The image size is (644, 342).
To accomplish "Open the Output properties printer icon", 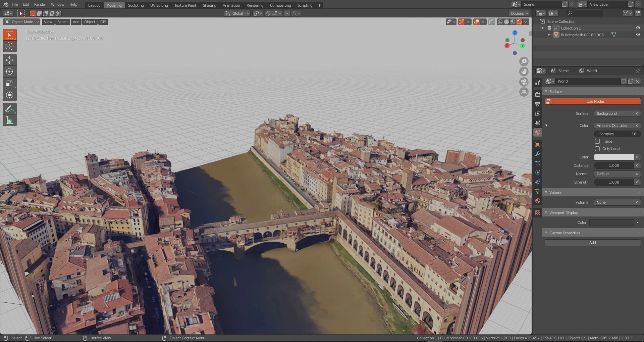I will (538, 104).
